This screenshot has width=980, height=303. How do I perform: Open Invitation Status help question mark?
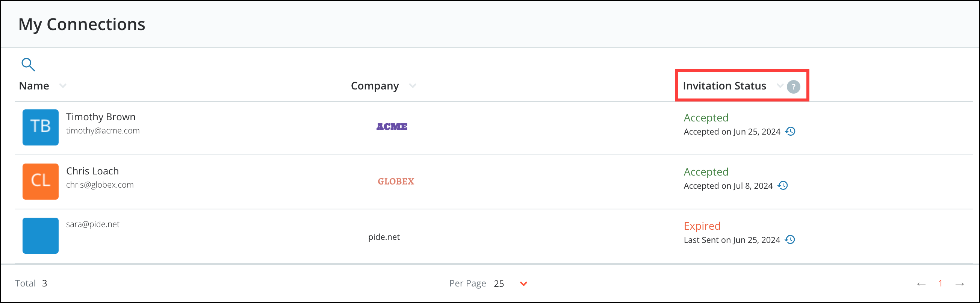coord(793,87)
